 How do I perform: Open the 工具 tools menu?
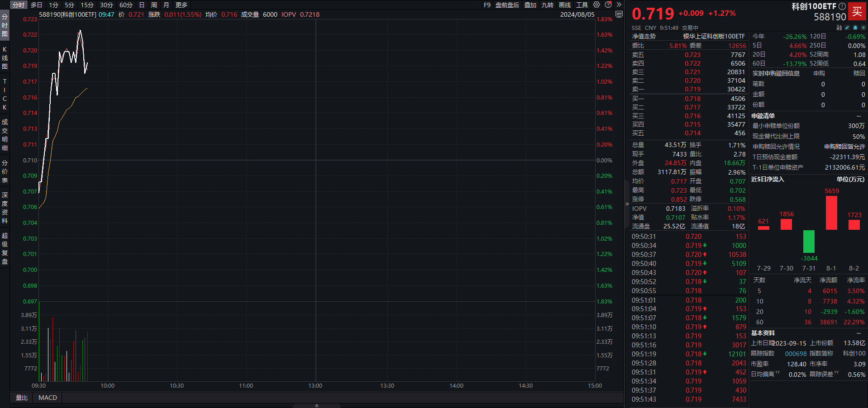582,5
